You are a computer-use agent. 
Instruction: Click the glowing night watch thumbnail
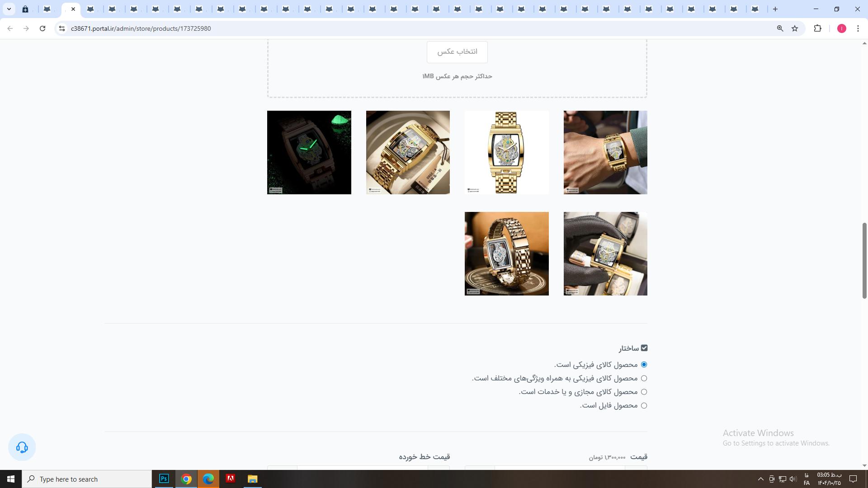(x=309, y=152)
